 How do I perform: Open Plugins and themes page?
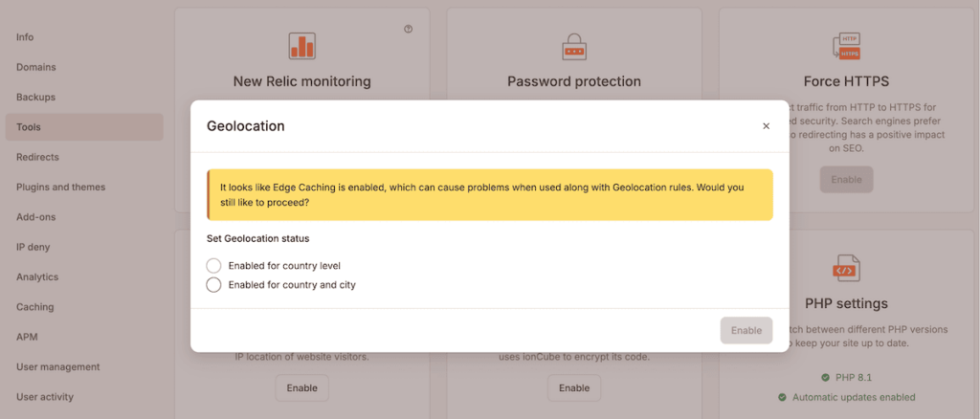(x=60, y=187)
